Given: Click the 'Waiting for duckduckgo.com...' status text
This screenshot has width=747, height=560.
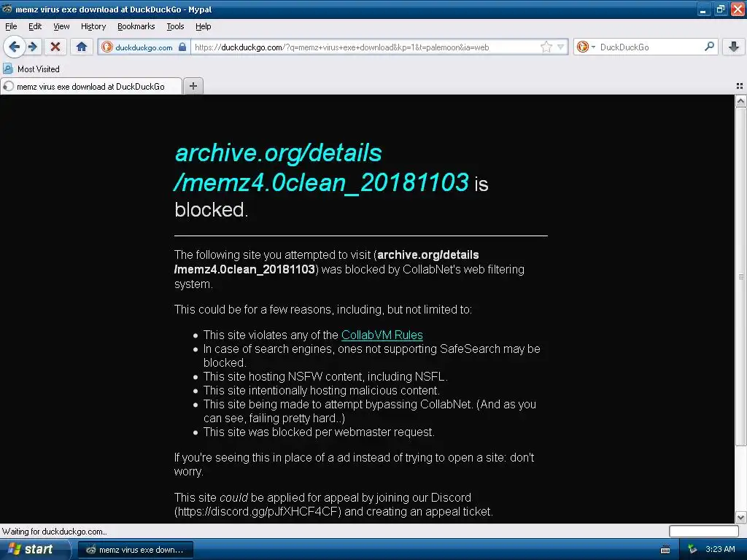Looking at the screenshot, I should (x=54, y=532).
